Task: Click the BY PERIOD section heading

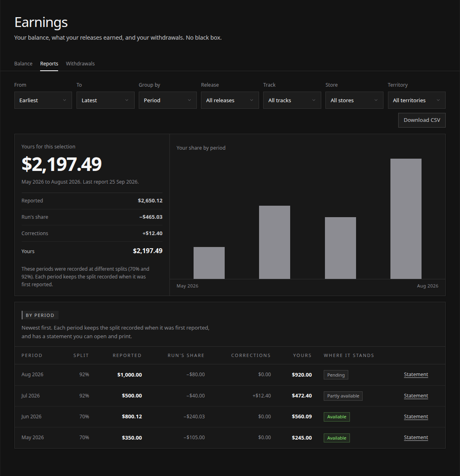Action: [40, 315]
